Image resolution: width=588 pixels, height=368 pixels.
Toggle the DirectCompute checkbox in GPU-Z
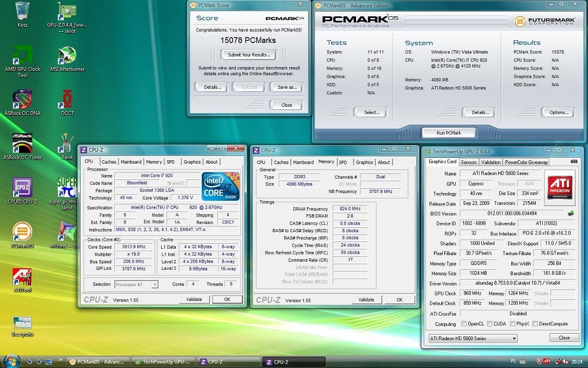tap(535, 324)
